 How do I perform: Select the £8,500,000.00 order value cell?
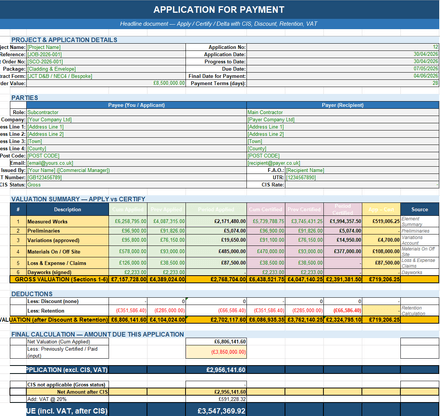point(106,83)
